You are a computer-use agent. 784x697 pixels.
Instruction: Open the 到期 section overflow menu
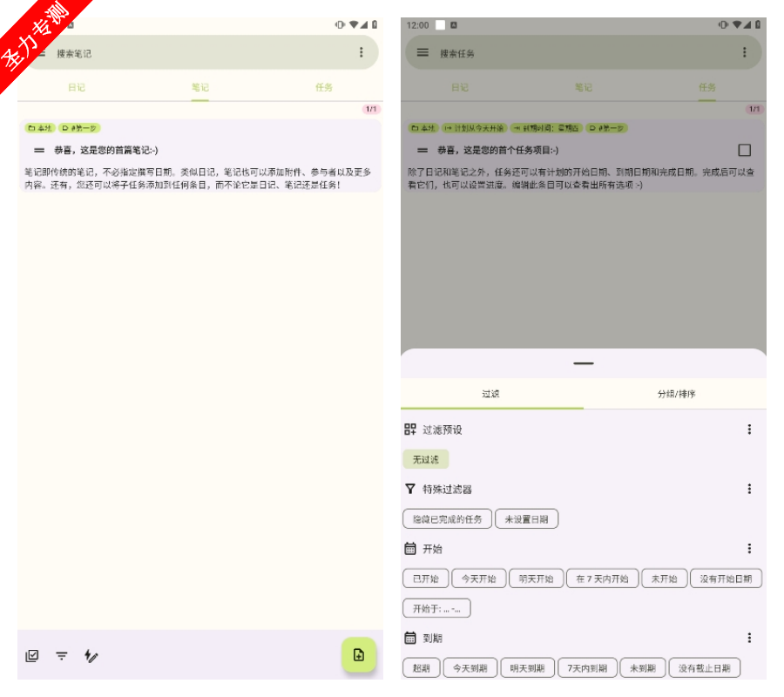point(749,638)
